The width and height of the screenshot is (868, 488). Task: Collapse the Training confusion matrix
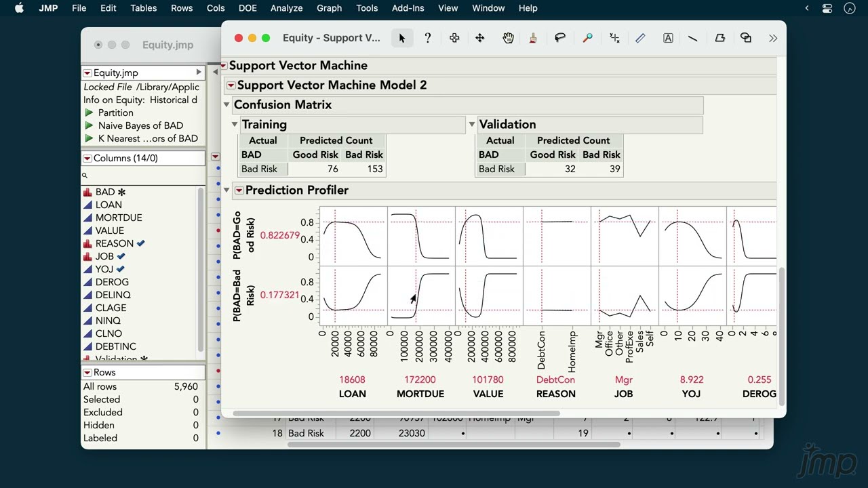point(235,124)
